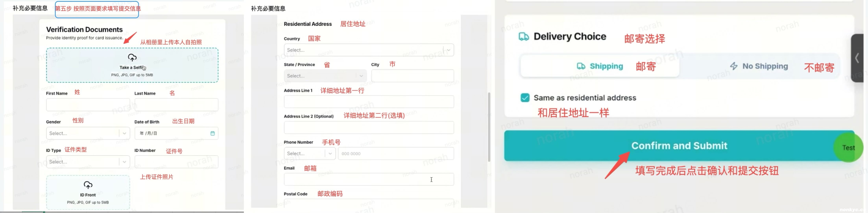Click the Delivery Choice truck icon
The image size is (868, 213).
pyautogui.click(x=524, y=36)
